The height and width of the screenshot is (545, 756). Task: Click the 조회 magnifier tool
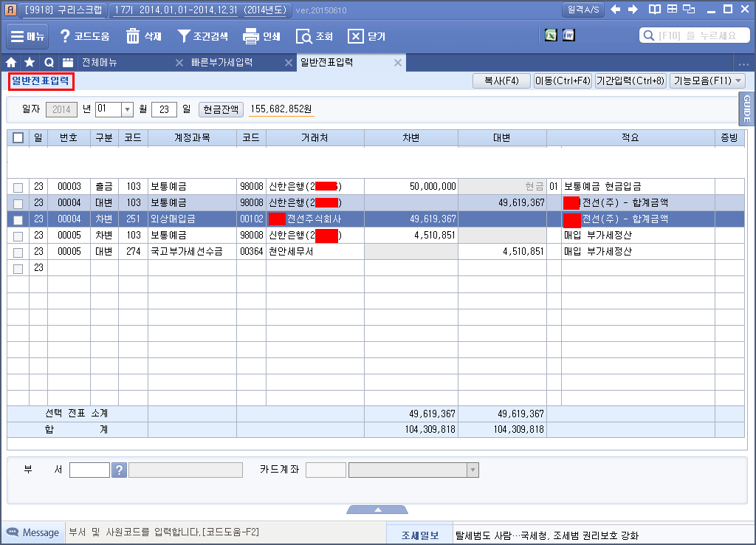[315, 37]
